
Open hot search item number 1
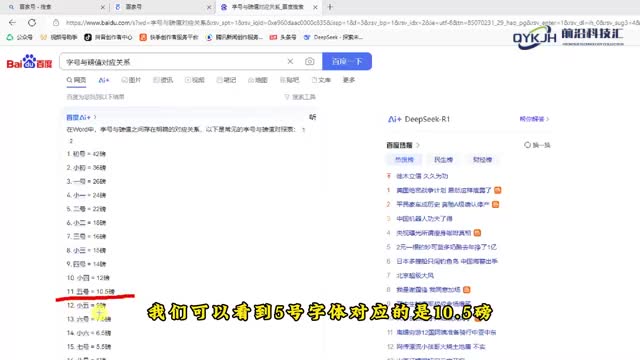pos(444,190)
